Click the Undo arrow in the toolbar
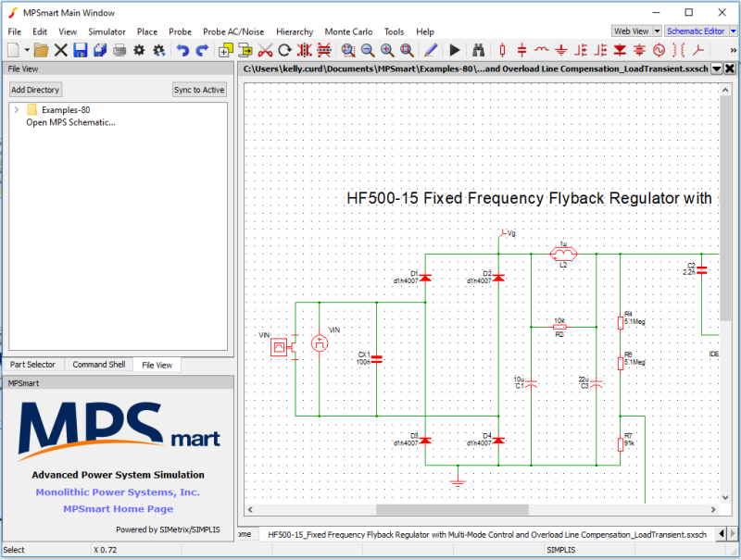 point(182,50)
